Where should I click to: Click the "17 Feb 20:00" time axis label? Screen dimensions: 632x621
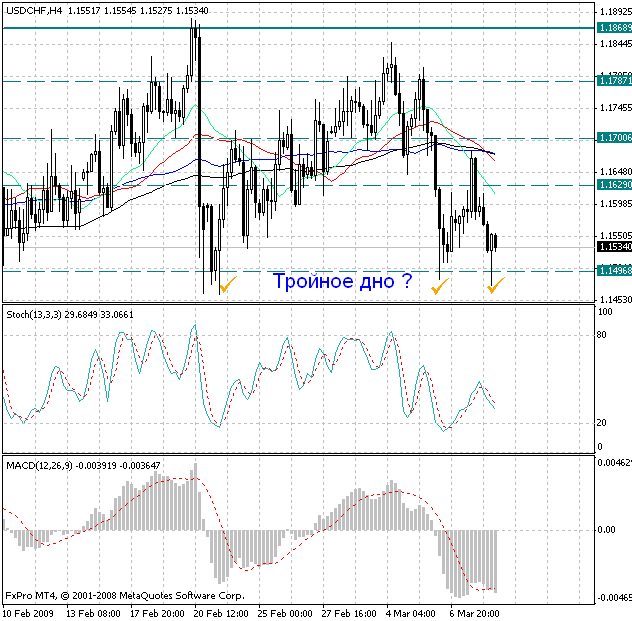pyautogui.click(x=157, y=613)
